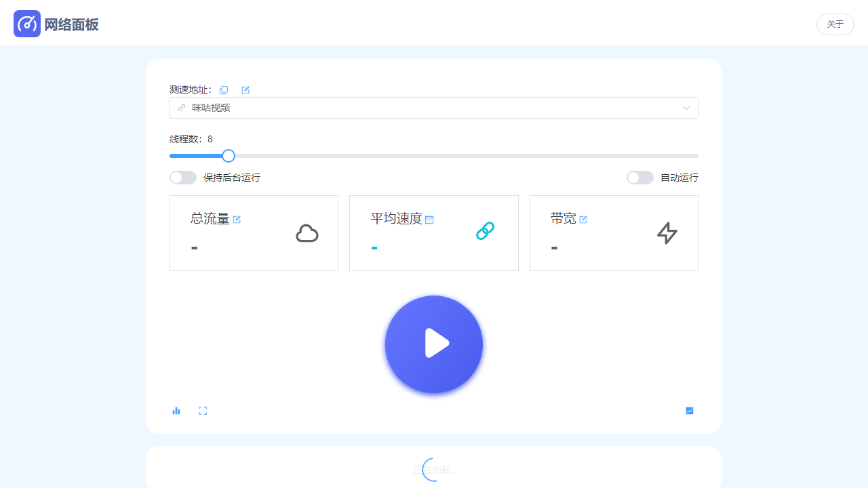This screenshot has width=868, height=488.
Task: Open the 咪咕视频 address dropdown
Action: (x=434, y=108)
